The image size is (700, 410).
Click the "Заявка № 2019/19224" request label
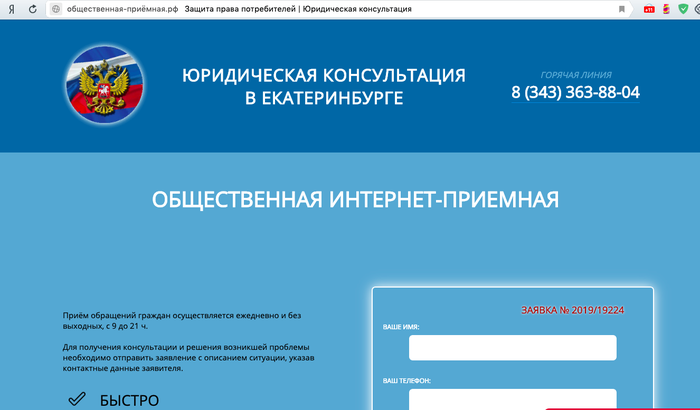tap(572, 310)
